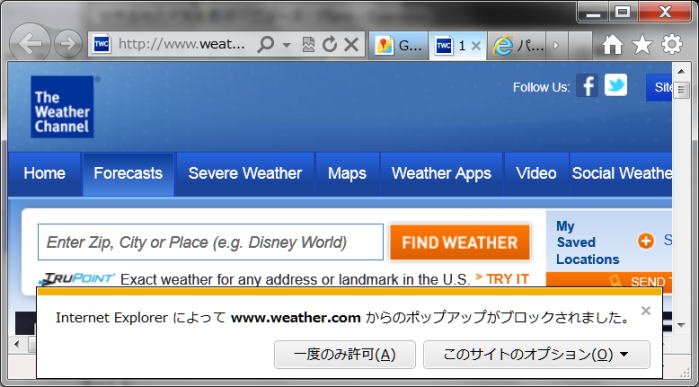Maximize the Internet Explorer window
699x387 pixels.
coord(623,12)
